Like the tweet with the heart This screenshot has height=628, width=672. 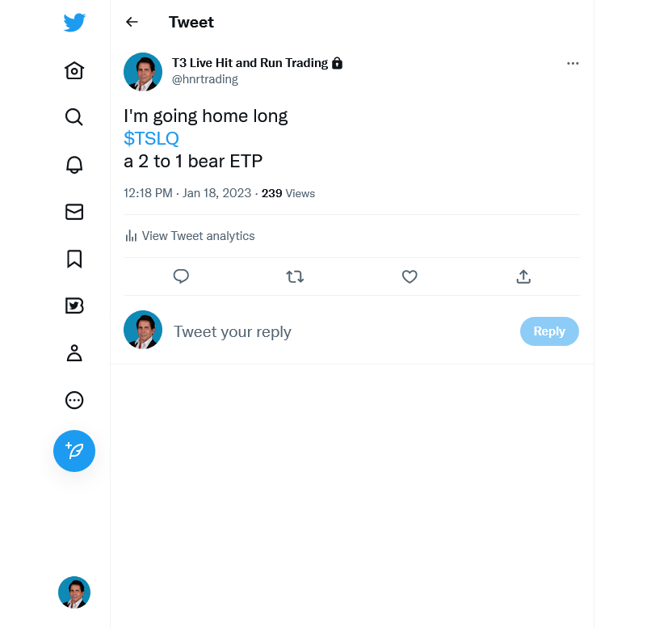point(409,276)
